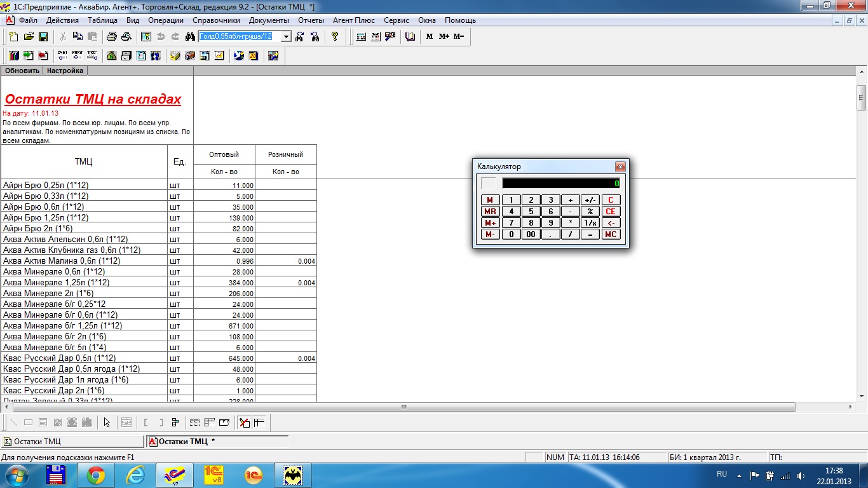Click the calculator CE button

tap(611, 212)
